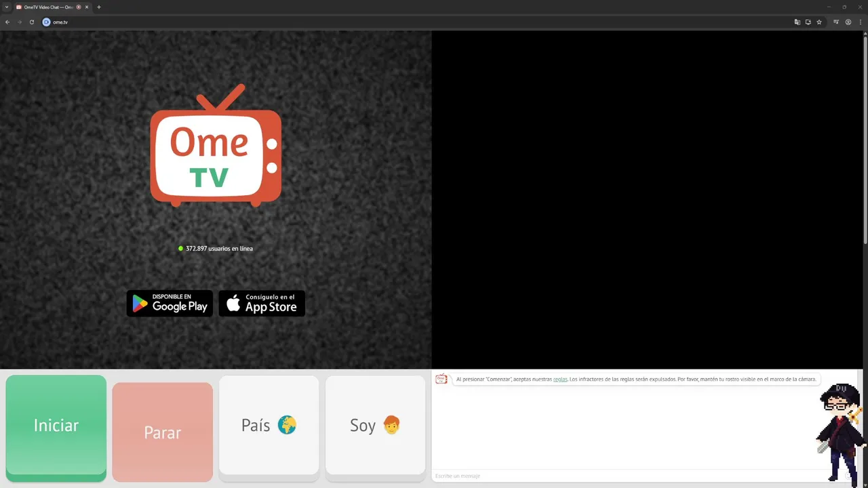Click the globe emoji on the País button
The image size is (868, 488).
coord(287,425)
